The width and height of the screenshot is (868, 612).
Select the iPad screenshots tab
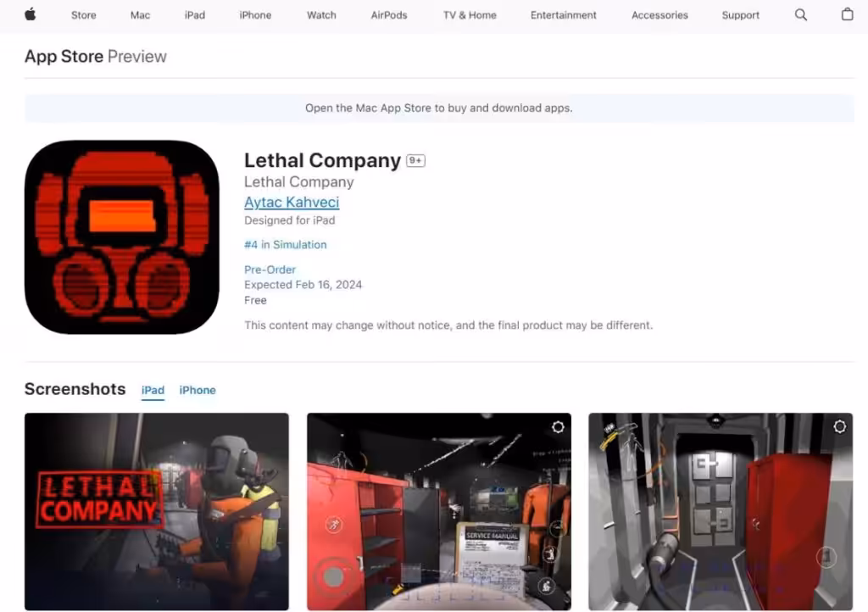(153, 390)
